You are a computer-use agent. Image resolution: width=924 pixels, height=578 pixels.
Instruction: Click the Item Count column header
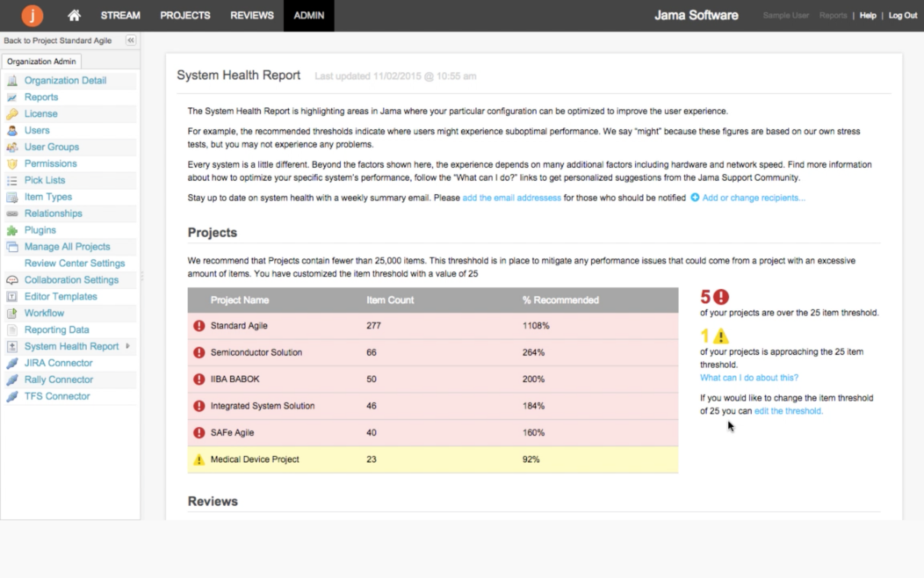pyautogui.click(x=390, y=300)
